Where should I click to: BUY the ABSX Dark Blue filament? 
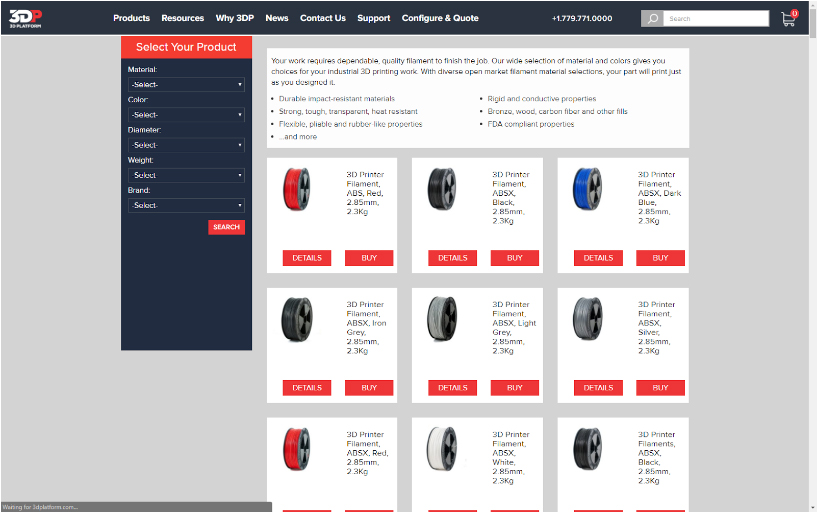[660, 258]
